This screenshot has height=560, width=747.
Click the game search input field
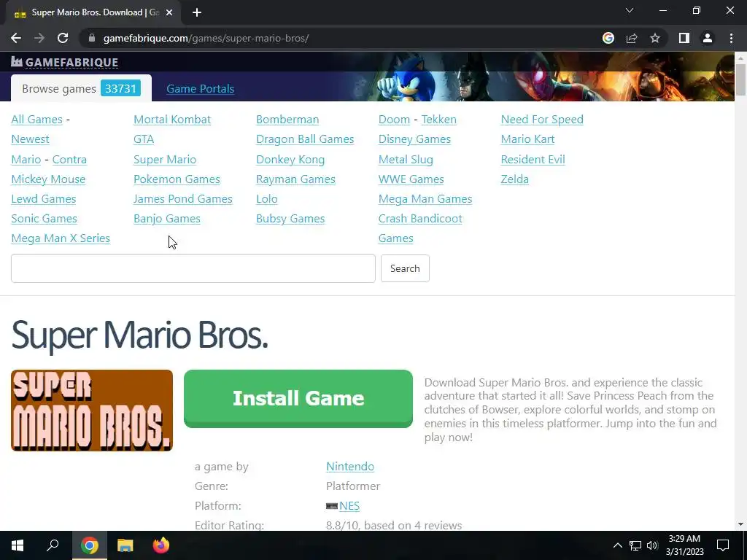tap(193, 268)
